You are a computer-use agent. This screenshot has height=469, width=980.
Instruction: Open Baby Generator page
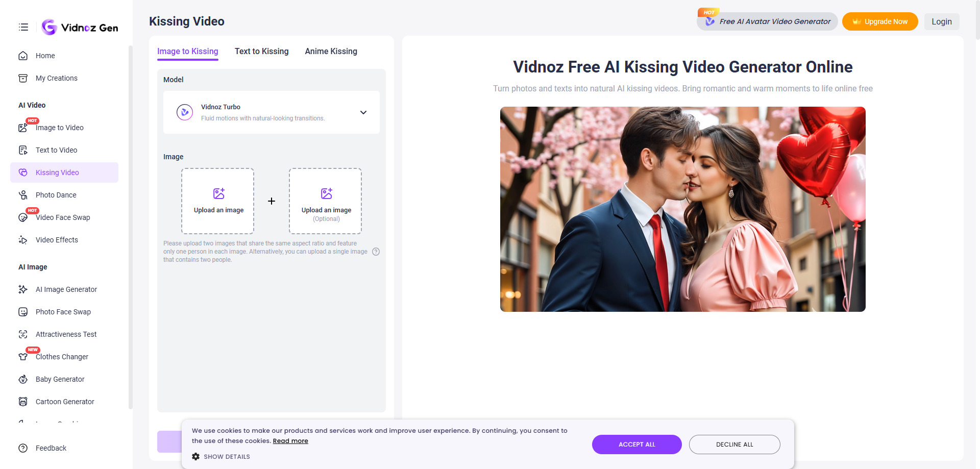[64, 379]
